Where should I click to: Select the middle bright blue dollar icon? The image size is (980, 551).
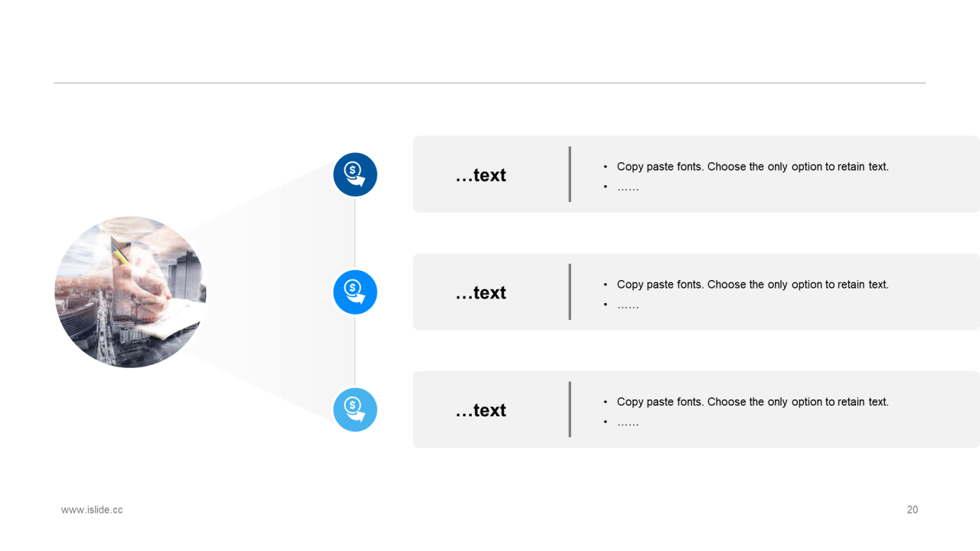(355, 292)
